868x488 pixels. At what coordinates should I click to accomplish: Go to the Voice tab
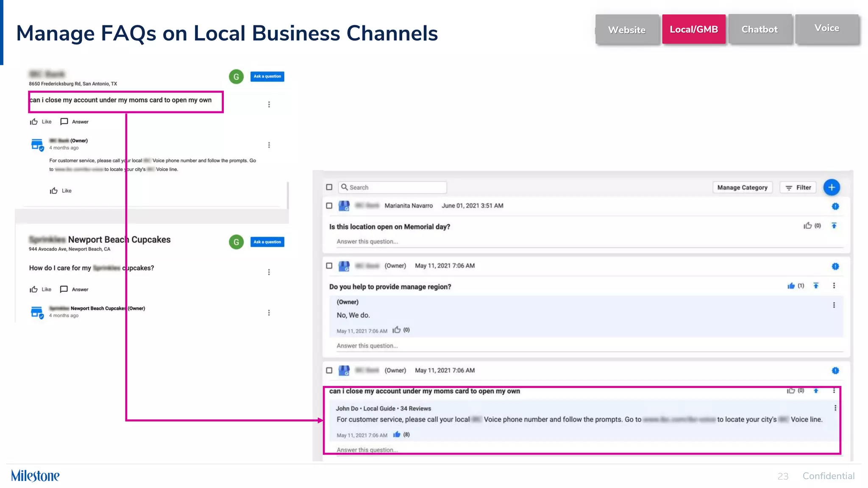pos(827,28)
